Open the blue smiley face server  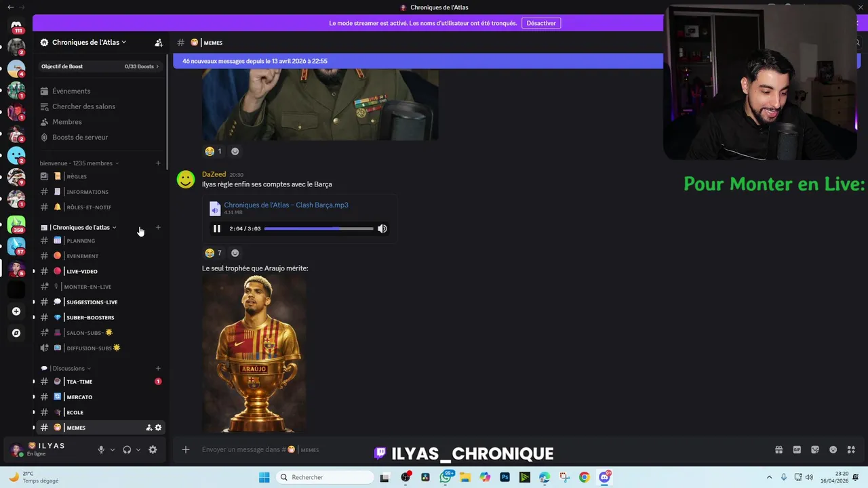tap(16, 155)
